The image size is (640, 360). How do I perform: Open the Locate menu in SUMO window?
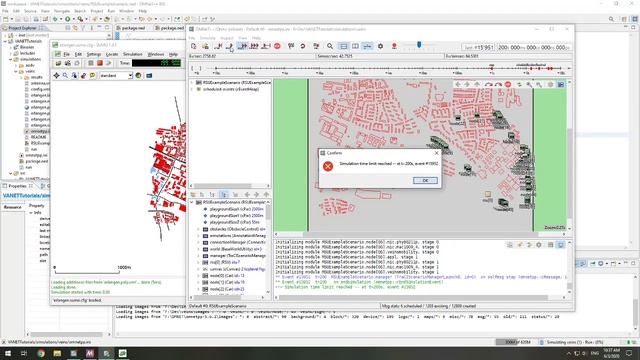click(x=112, y=54)
